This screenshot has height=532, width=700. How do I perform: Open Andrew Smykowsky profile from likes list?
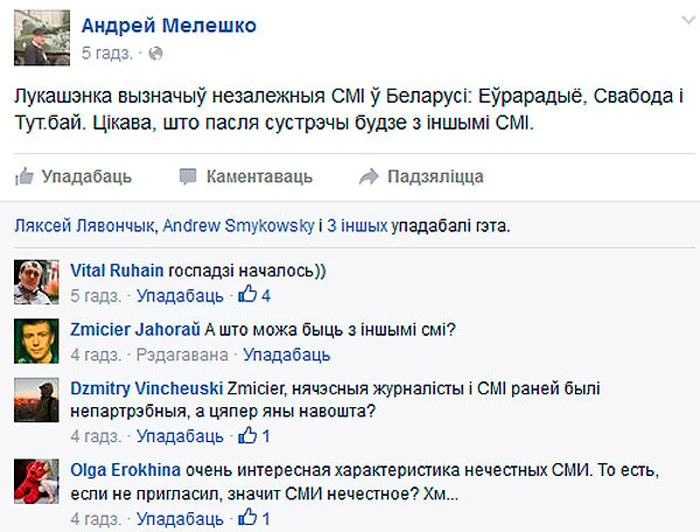tap(238, 226)
